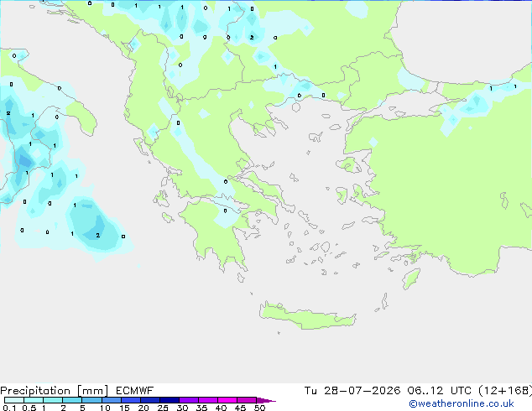Image resolution: width=532 pixels, height=411 pixels.
Task: Select the 45–50 mm legend swatch
Action: click(247, 400)
